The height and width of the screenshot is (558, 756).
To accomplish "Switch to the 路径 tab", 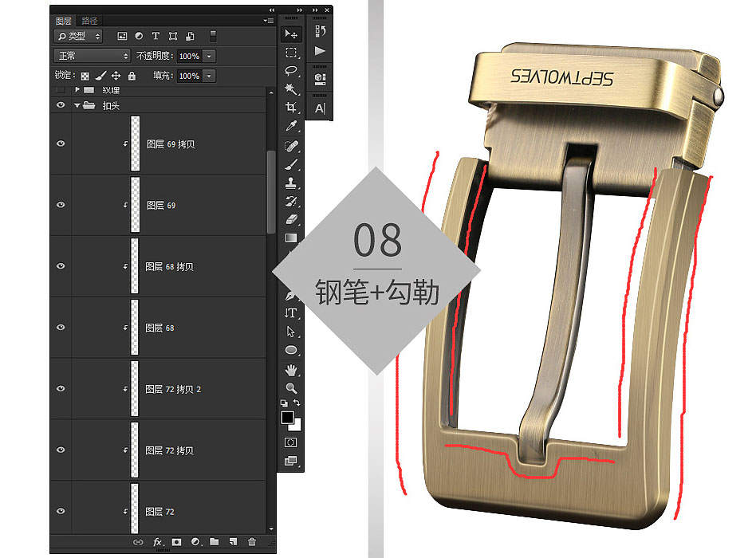I will tap(89, 21).
